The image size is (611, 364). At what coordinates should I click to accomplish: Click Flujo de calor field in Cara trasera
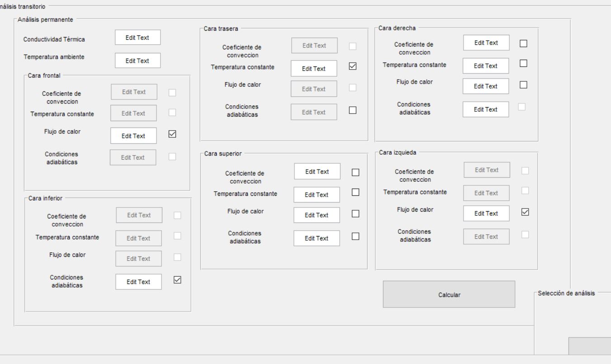tap(314, 89)
